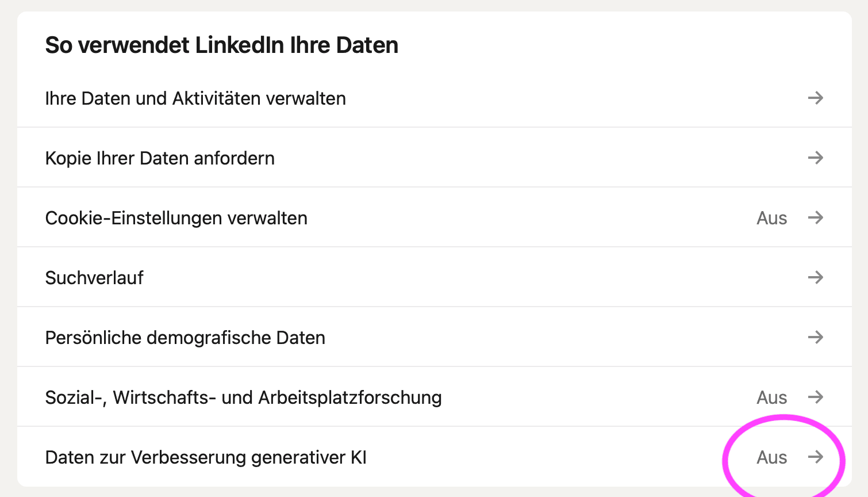This screenshot has height=497, width=868.
Task: Expand Sozial-, Wirtschafts- und Arbeitsplatzforschung label
Action: [x=243, y=397]
